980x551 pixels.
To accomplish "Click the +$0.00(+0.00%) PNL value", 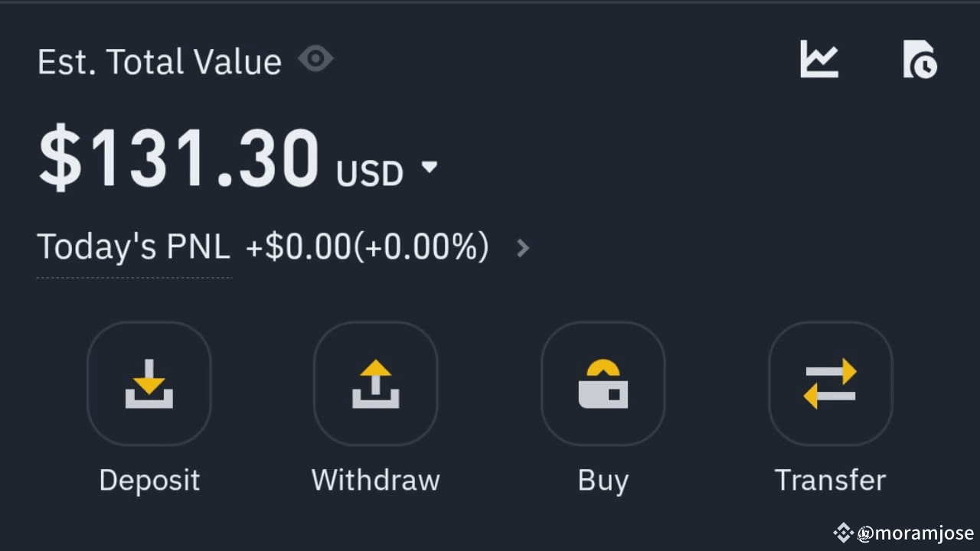I will (367, 248).
